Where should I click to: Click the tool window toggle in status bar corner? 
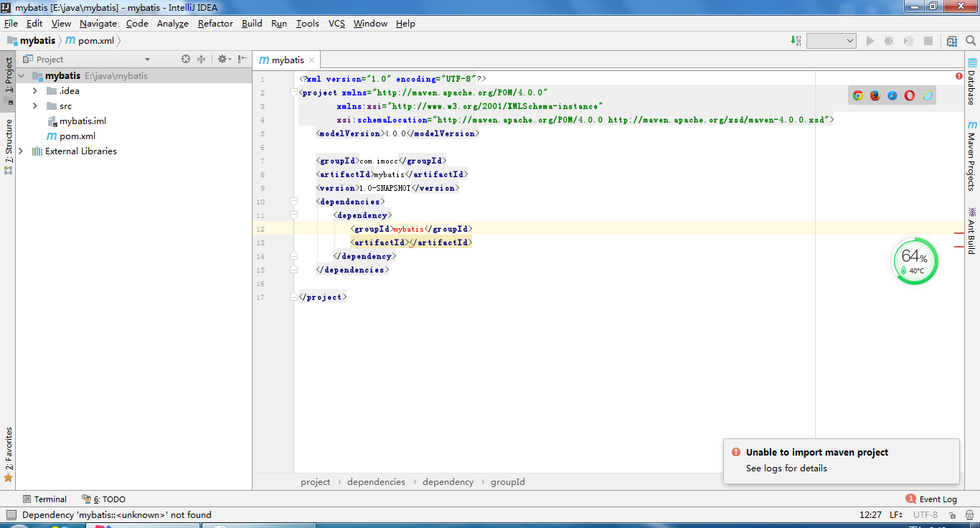11,514
